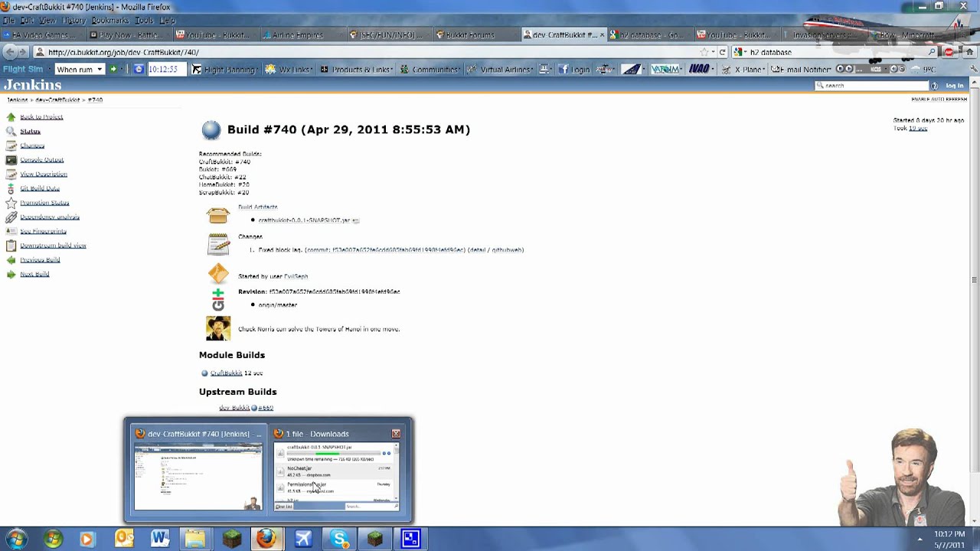This screenshot has height=551, width=980.
Task: Open Back to Project link
Action: point(41,117)
